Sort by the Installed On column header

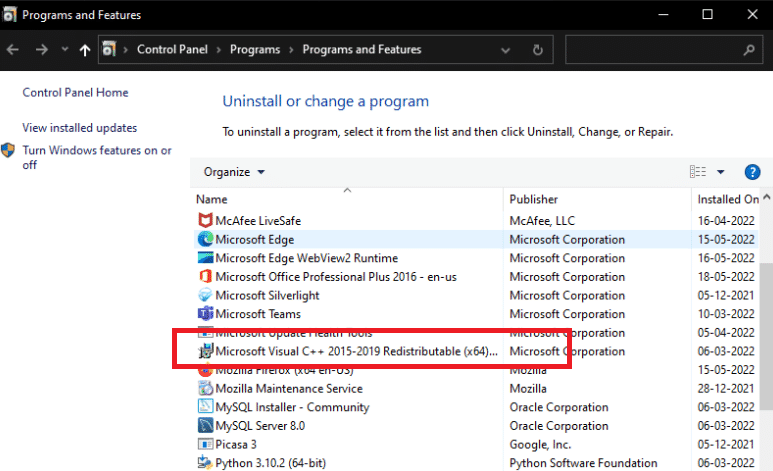tap(728, 199)
